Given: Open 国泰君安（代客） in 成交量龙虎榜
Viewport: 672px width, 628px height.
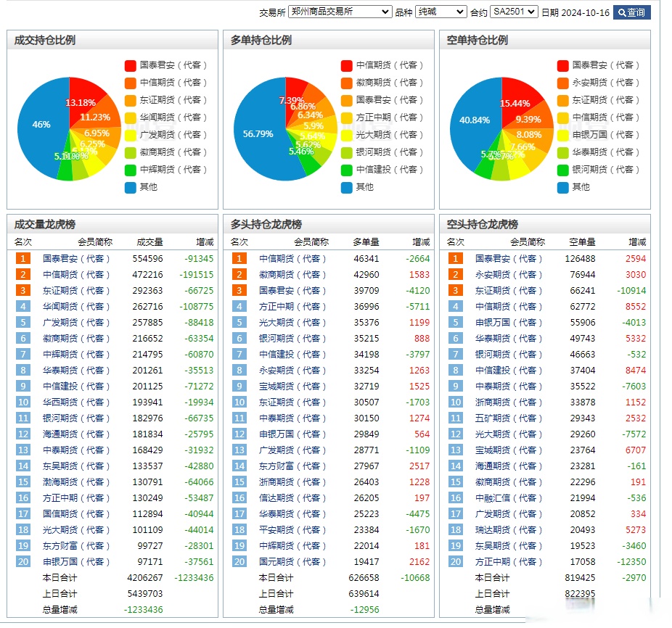Looking at the screenshot, I should 76,259.
